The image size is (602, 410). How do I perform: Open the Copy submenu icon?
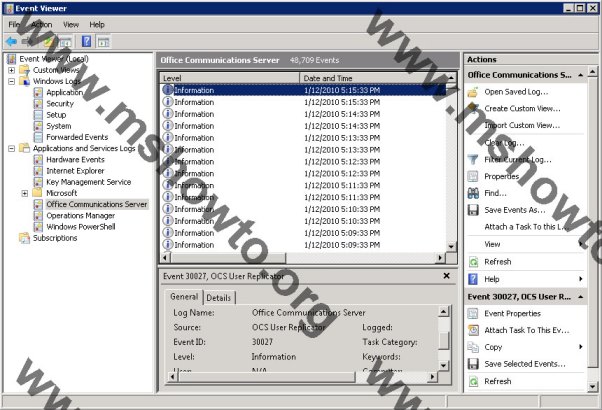point(473,347)
